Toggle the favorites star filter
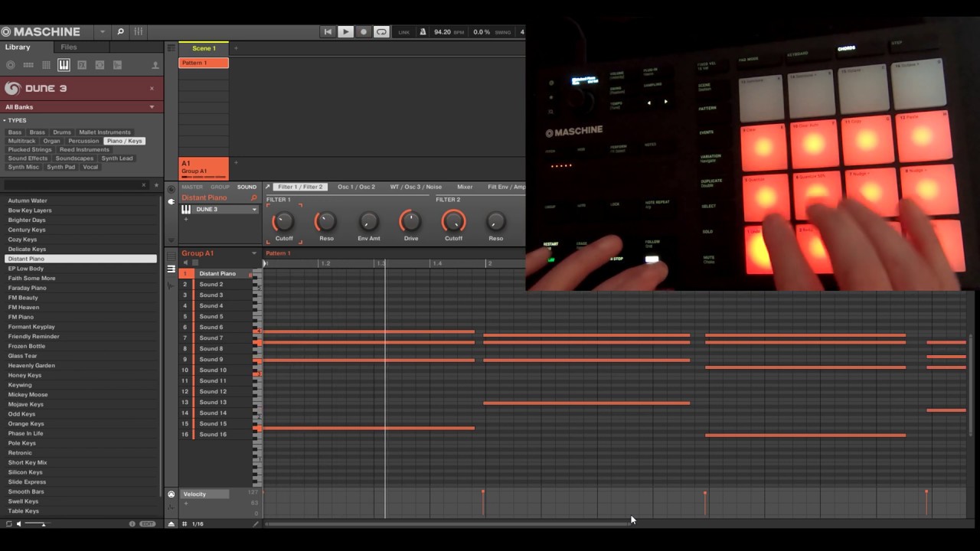The height and width of the screenshot is (551, 980). point(155,185)
